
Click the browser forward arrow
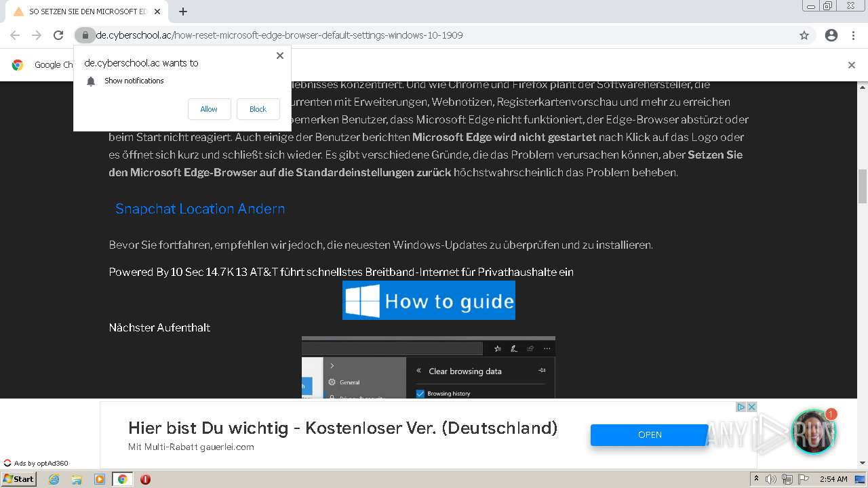tap(37, 35)
